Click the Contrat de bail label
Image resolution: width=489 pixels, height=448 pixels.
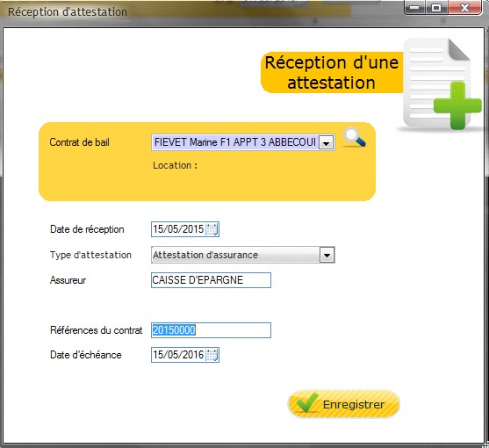80,142
